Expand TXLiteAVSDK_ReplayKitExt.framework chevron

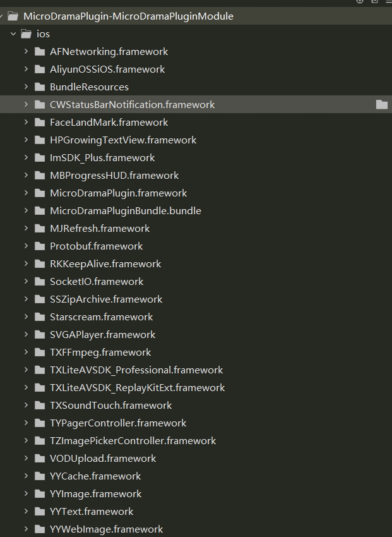pyautogui.click(x=27, y=388)
